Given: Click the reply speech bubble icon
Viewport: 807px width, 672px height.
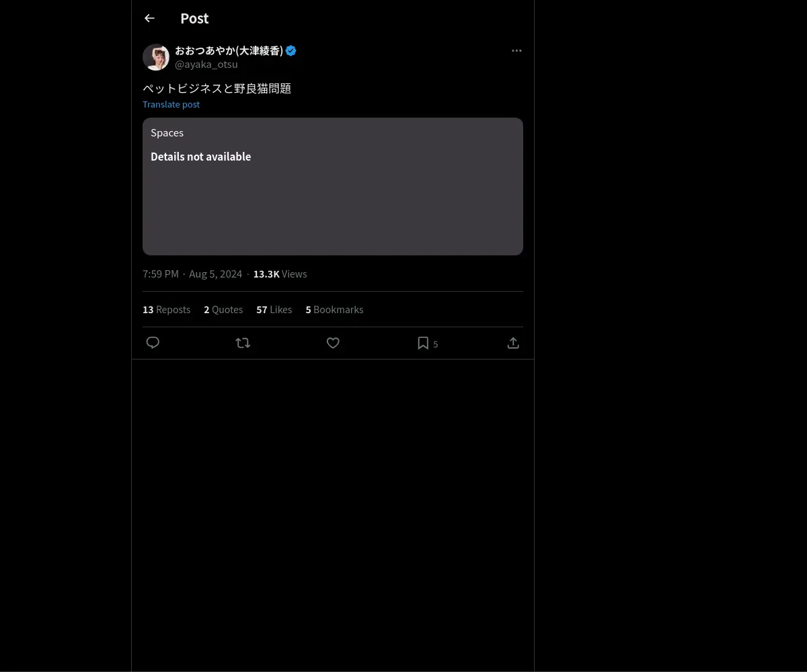Looking at the screenshot, I should click(x=153, y=343).
